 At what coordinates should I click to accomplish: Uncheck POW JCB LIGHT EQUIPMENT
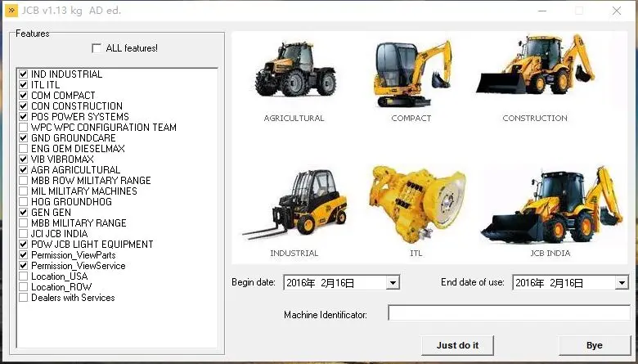(x=23, y=245)
